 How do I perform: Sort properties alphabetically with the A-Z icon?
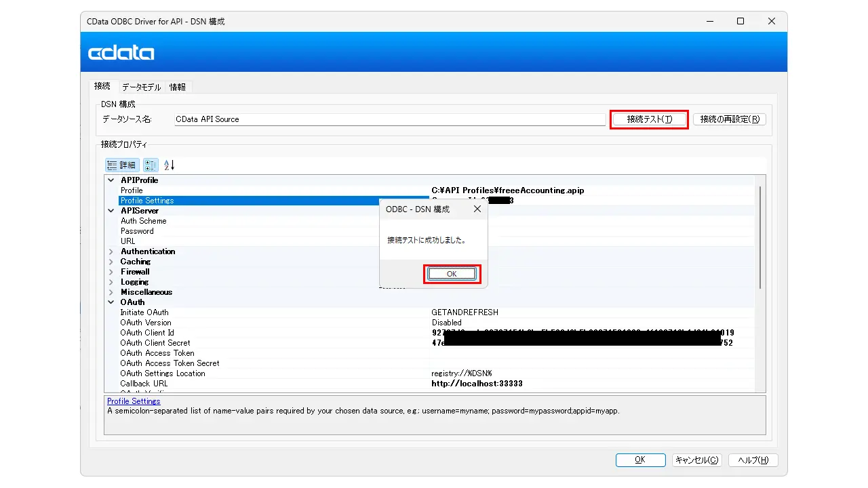tap(170, 165)
